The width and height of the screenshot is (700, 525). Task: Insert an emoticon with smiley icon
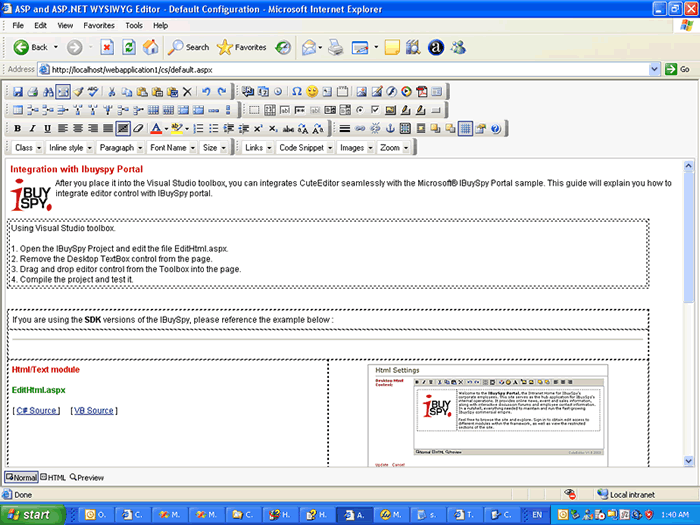click(x=312, y=92)
